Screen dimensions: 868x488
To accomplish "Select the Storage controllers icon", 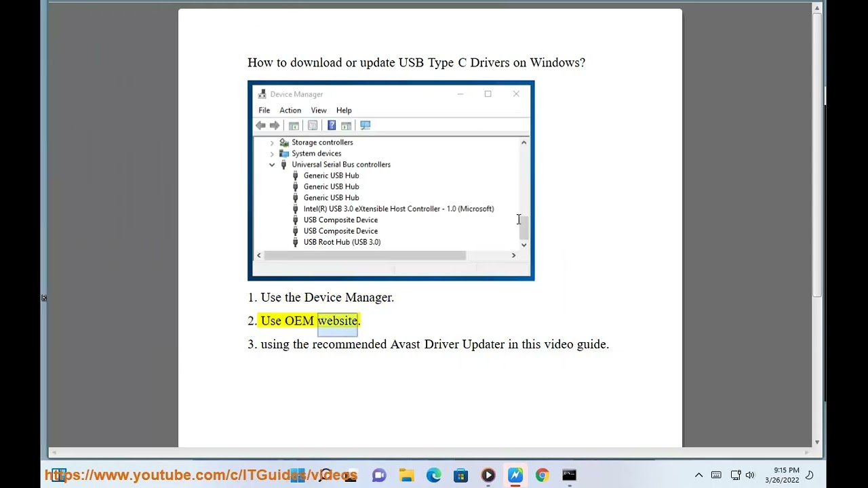I will pos(284,142).
